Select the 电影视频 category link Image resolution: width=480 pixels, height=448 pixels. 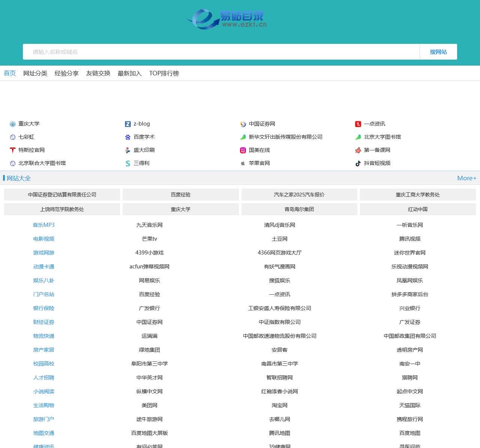coord(43,239)
